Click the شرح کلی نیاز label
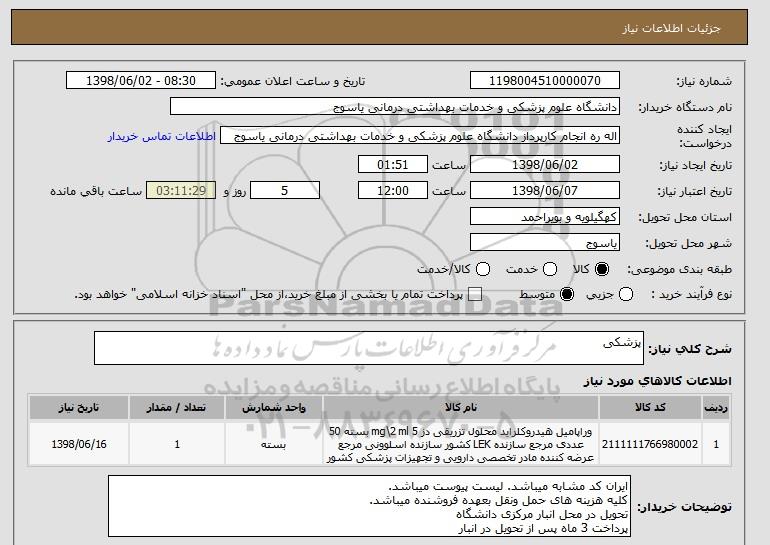The image size is (770, 545). 690,350
